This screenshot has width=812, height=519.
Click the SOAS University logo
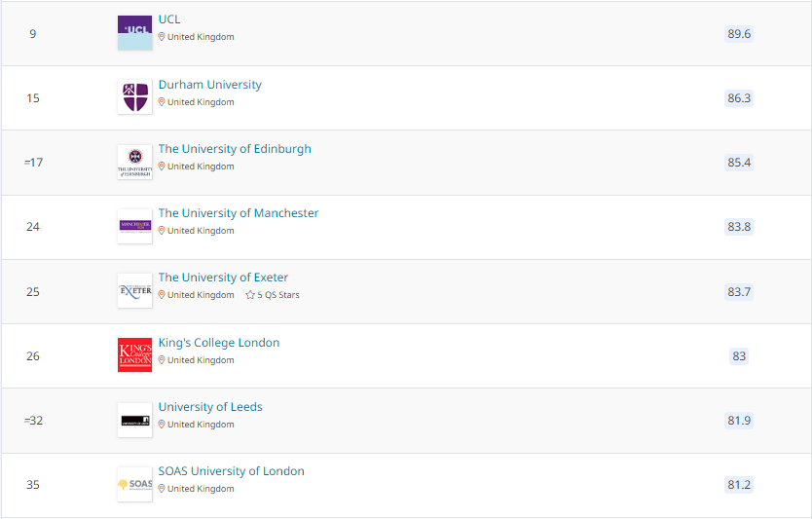click(x=134, y=484)
